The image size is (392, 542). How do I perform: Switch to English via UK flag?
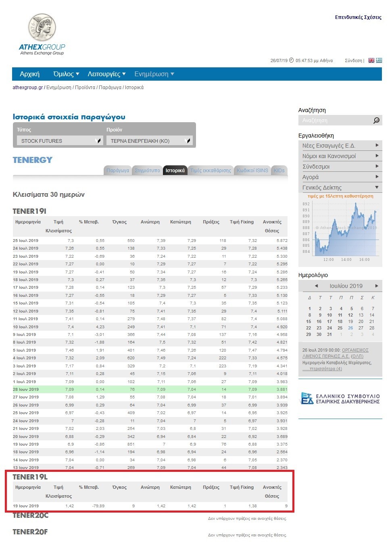pos(371,60)
